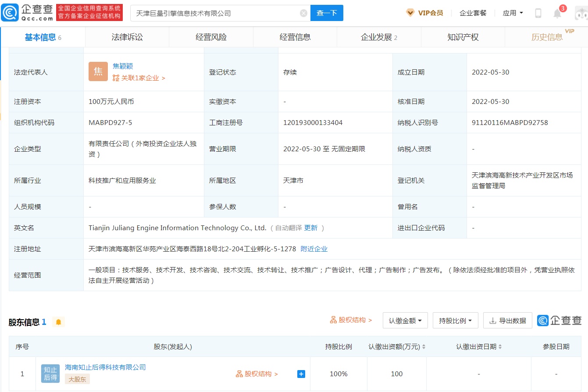The image size is (588, 392).
Task: Switch to the 知识产权 tab
Action: click(463, 37)
